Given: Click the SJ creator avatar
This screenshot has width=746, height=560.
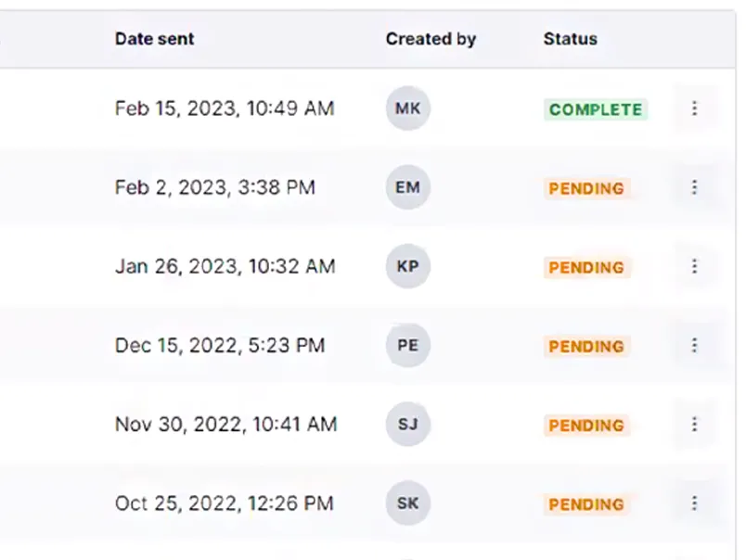Looking at the screenshot, I should (407, 424).
